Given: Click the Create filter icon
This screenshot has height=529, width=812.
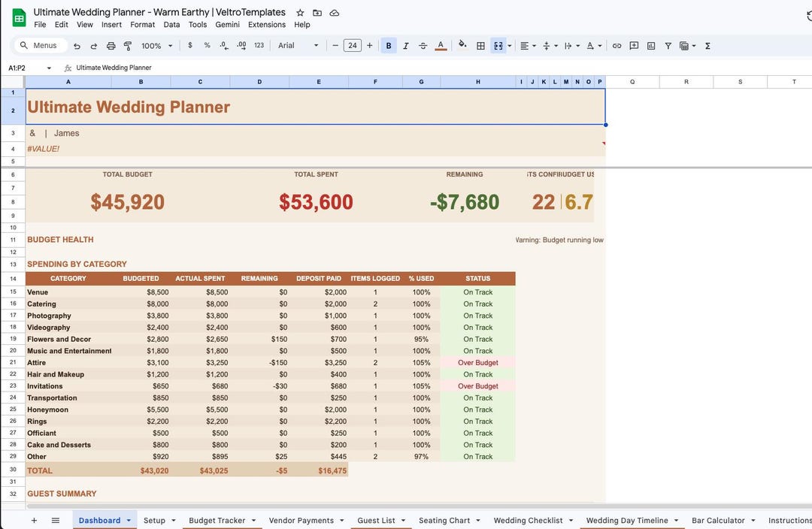Looking at the screenshot, I should point(668,46).
